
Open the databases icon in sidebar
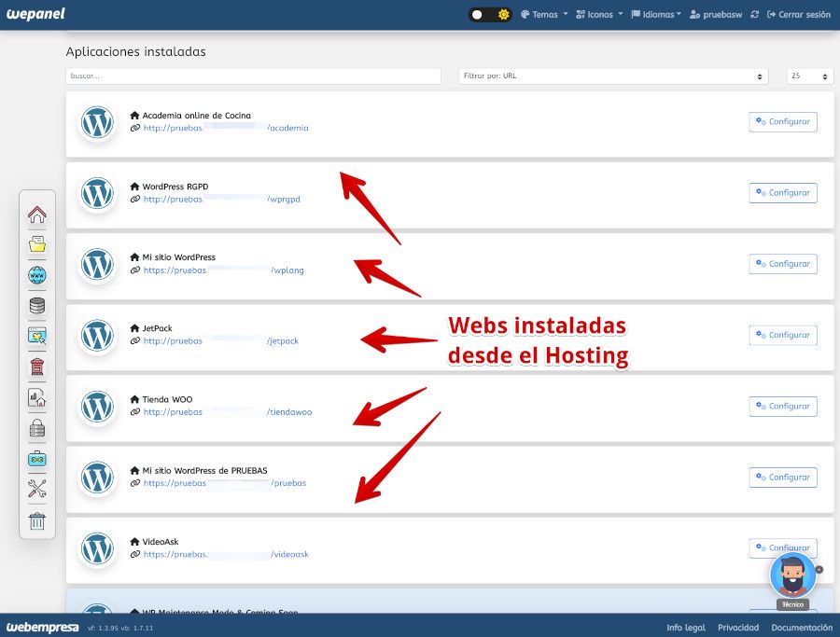pos(36,305)
